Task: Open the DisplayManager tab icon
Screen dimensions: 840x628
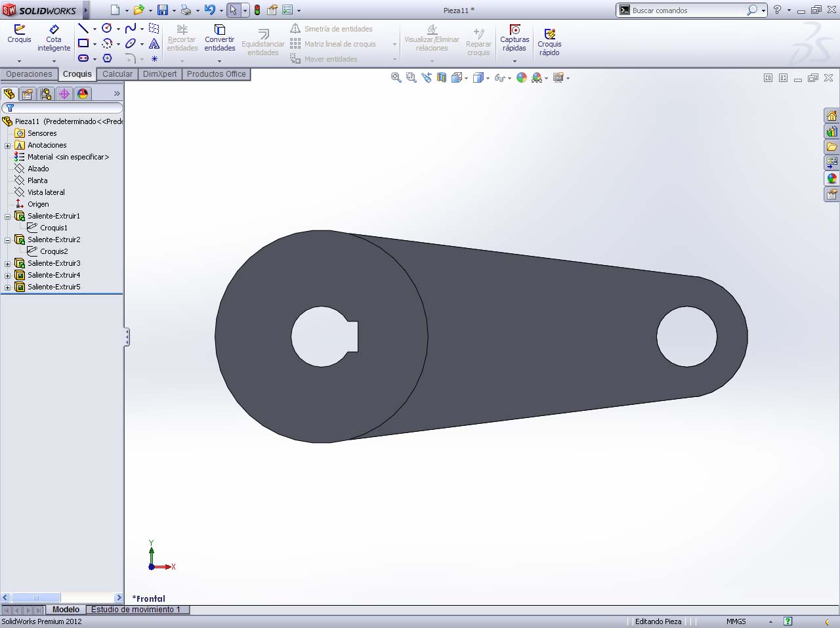Action: tap(83, 94)
